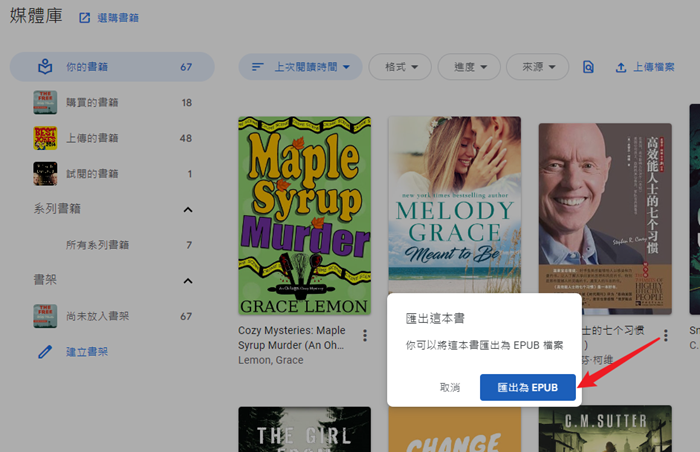Click the 建立書架 pencil icon
Screen dimensions: 700x452
point(45,352)
